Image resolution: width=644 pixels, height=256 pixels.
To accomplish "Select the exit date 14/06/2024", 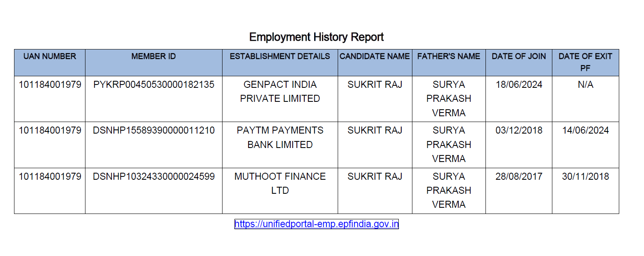I will [x=585, y=130].
